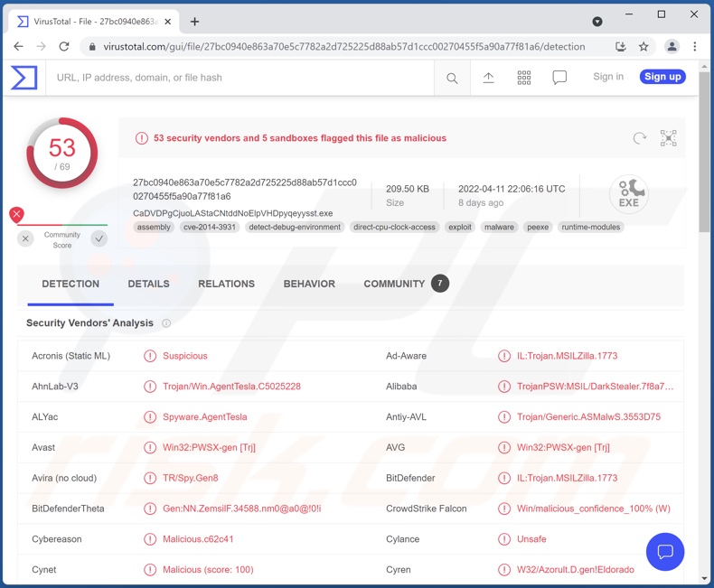The image size is (714, 588).
Task: Click the 53/69 detection score gauge
Action: click(x=62, y=154)
